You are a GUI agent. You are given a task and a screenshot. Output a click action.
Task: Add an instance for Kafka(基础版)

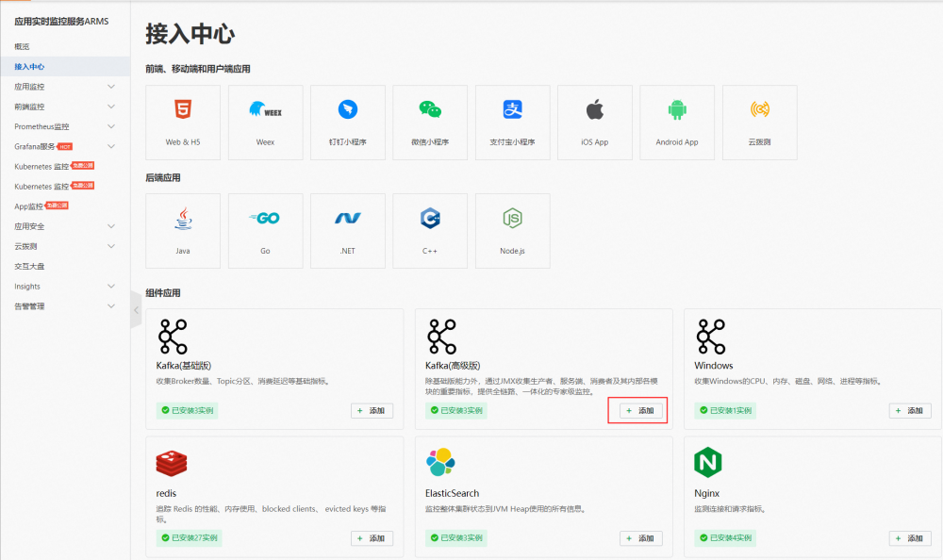tap(372, 410)
